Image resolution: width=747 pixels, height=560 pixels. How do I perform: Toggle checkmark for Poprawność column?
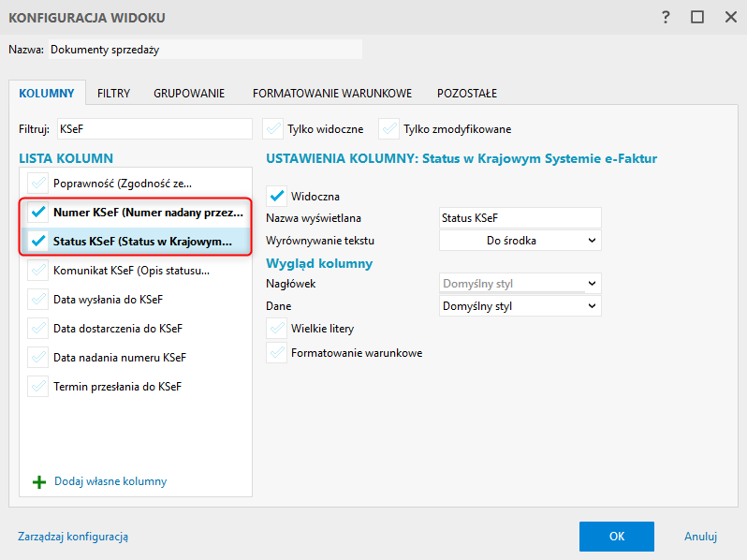[x=38, y=183]
